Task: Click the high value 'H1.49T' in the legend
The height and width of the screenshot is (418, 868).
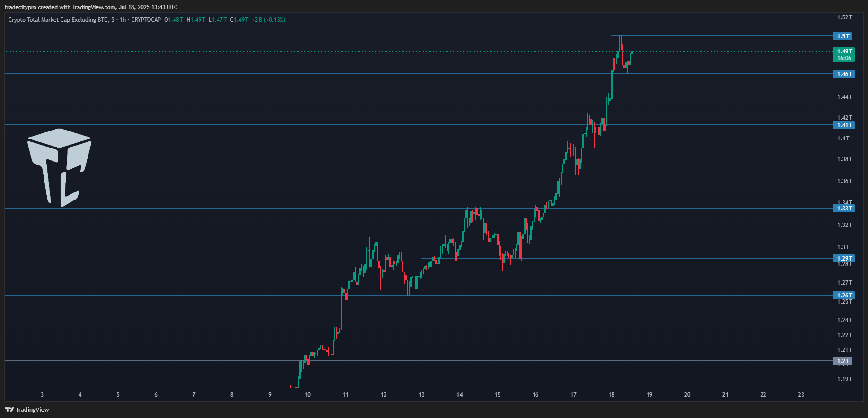Action: [x=196, y=20]
